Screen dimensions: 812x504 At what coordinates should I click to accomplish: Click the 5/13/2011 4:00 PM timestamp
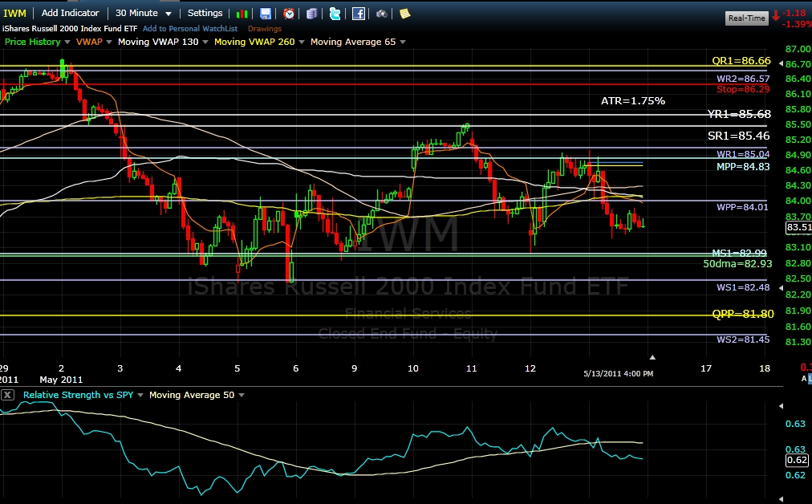(x=619, y=373)
